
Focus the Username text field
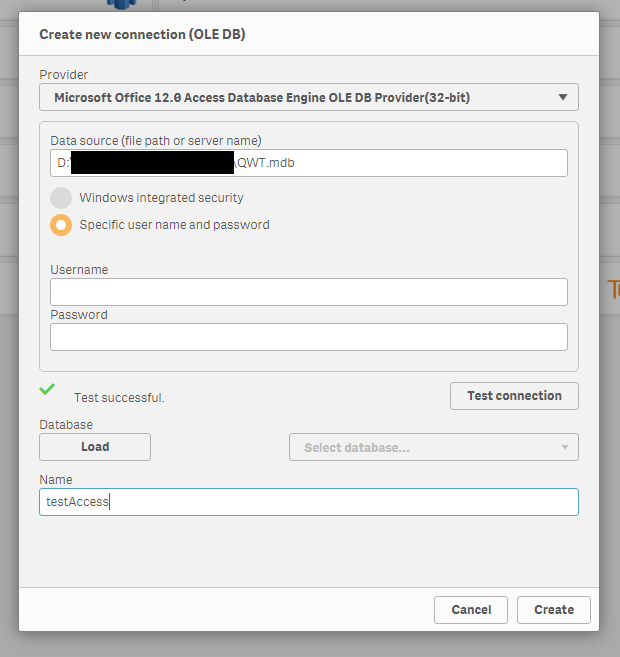coord(308,292)
